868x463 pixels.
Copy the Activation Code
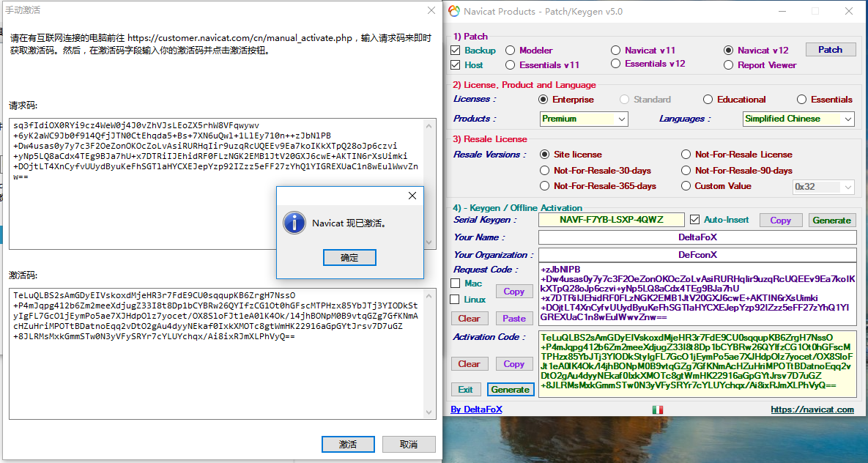[x=513, y=364]
